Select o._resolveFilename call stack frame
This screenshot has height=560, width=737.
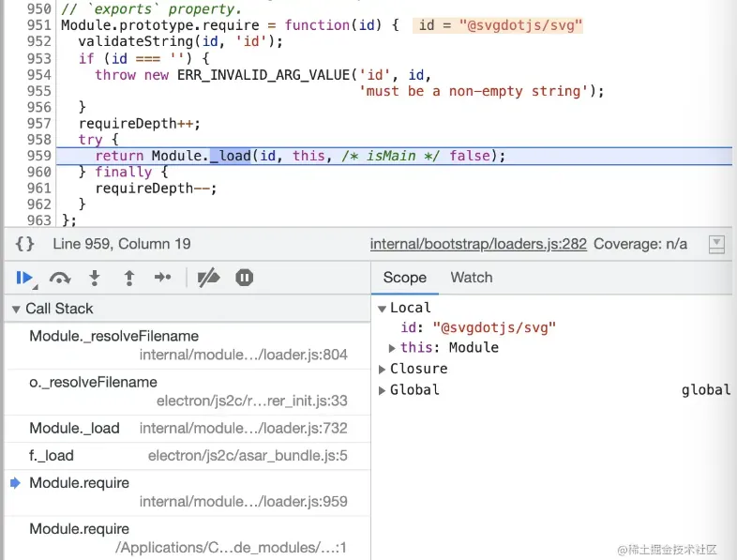point(188,391)
